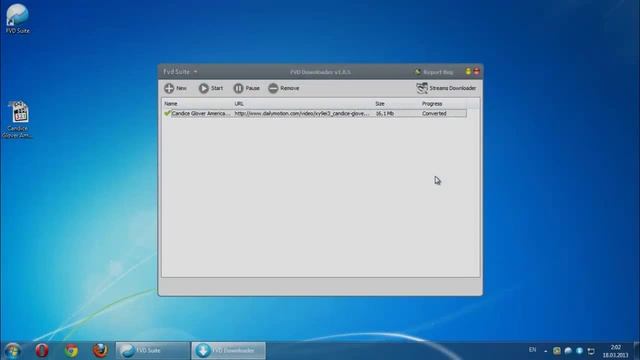Add a new download with New
The height and width of the screenshot is (360, 640).
pos(176,88)
